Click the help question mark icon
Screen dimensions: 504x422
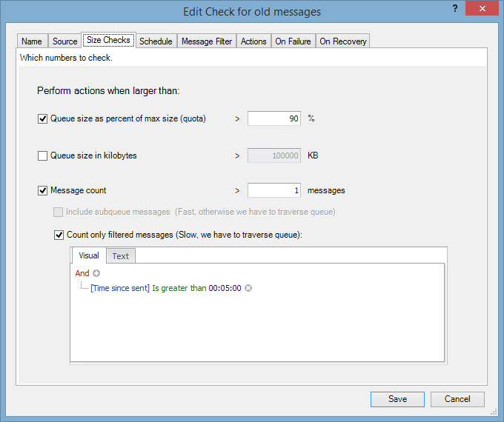(x=455, y=8)
